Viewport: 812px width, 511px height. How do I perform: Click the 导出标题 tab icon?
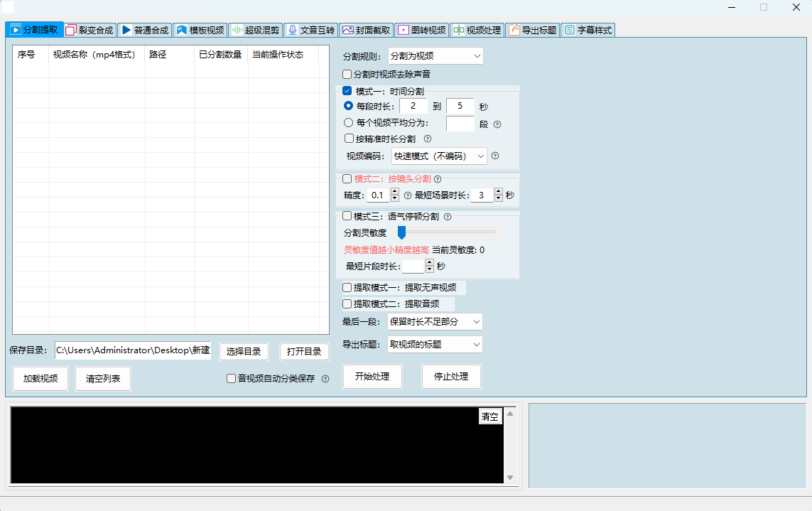coord(514,31)
